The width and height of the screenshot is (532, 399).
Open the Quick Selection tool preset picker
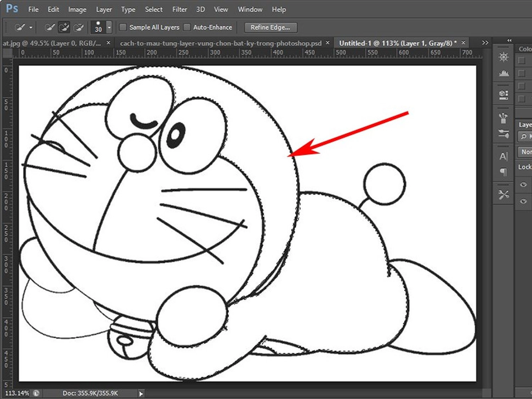(20, 27)
